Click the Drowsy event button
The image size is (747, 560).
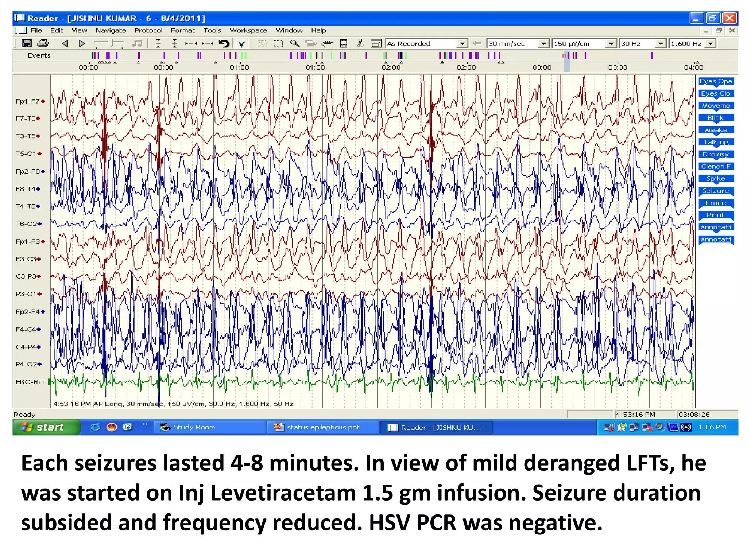click(x=716, y=154)
